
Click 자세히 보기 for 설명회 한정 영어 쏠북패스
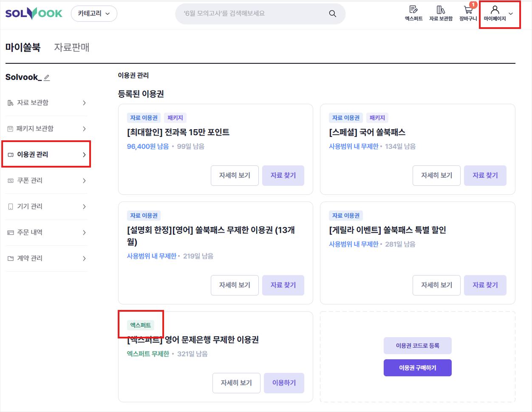coord(235,285)
